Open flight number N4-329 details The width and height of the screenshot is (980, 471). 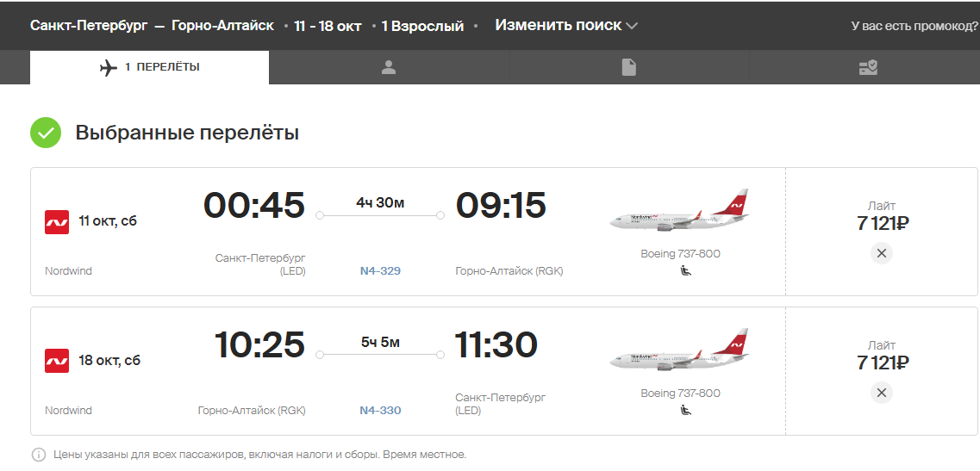point(380,271)
